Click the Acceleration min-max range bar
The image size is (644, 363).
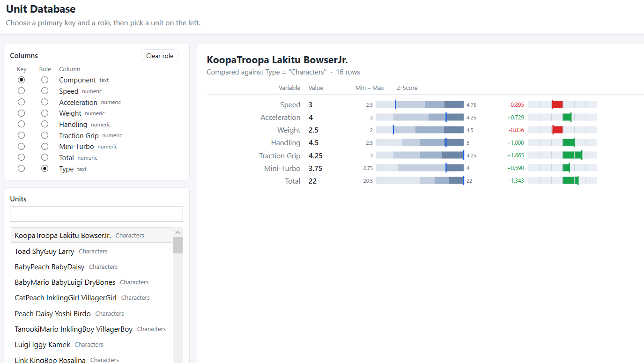tap(420, 117)
